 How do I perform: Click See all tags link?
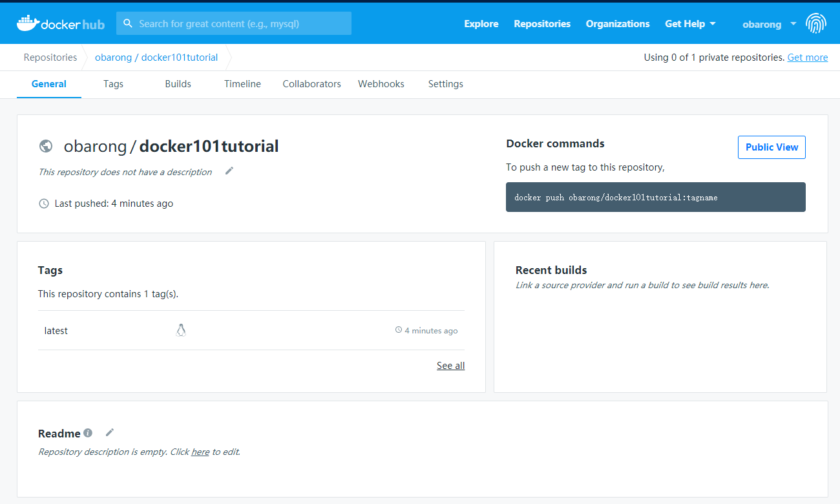pos(450,366)
